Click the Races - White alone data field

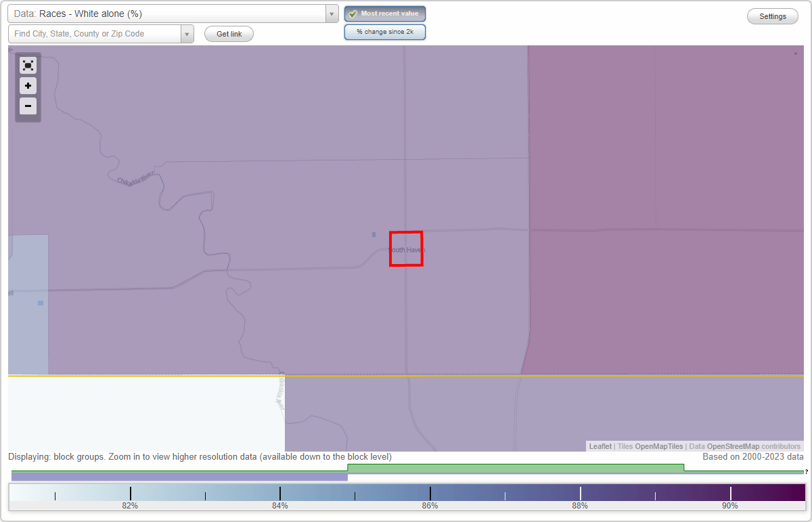click(x=166, y=14)
